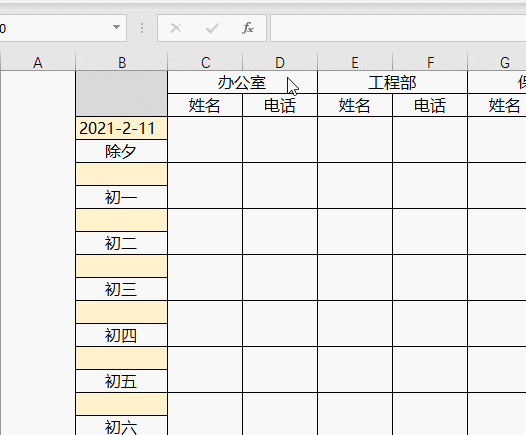
Task: Select the merged 办公室 header cell
Action: [242, 83]
